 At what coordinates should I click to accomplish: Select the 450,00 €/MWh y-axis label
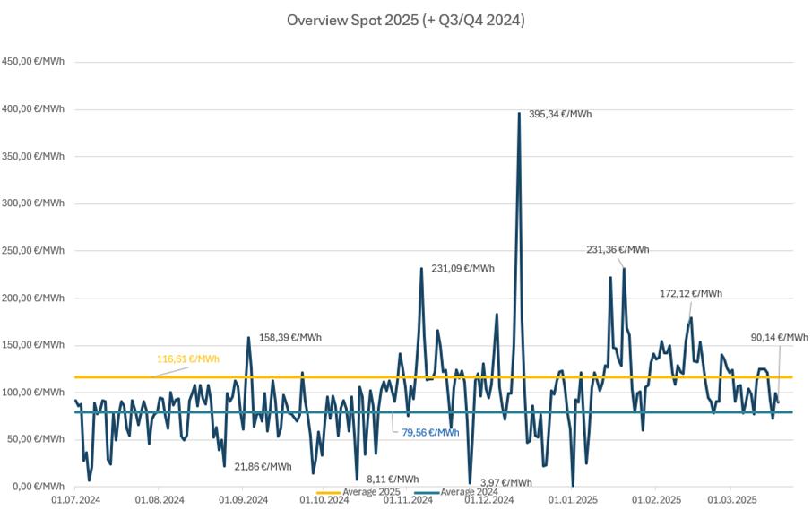34,62
